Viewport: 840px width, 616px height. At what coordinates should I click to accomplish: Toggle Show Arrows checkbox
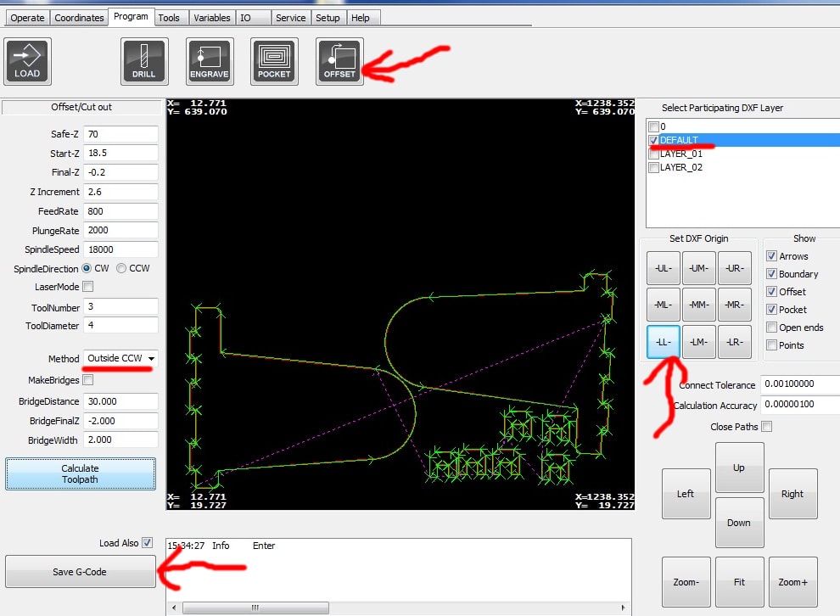(x=771, y=256)
